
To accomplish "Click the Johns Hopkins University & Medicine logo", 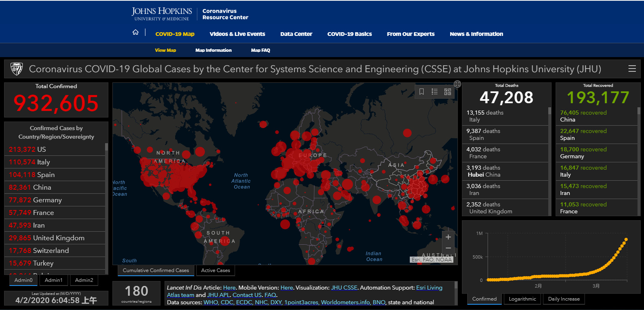I will pyautogui.click(x=162, y=14).
